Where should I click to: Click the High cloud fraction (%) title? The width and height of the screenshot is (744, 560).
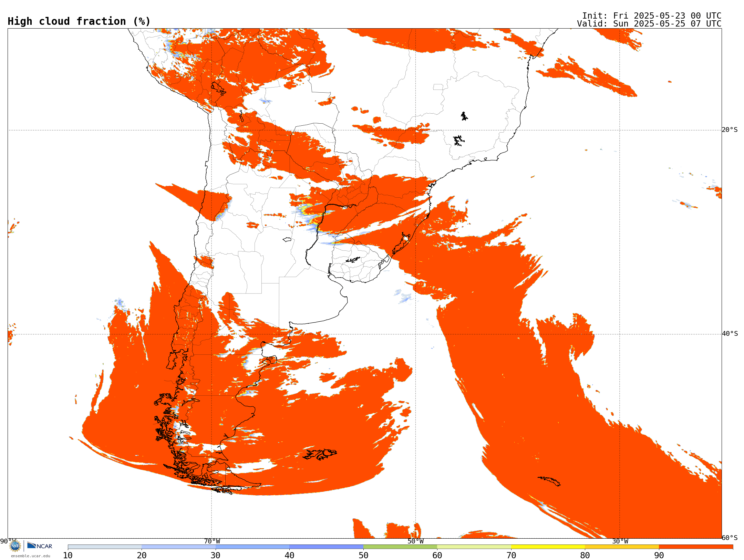point(79,21)
